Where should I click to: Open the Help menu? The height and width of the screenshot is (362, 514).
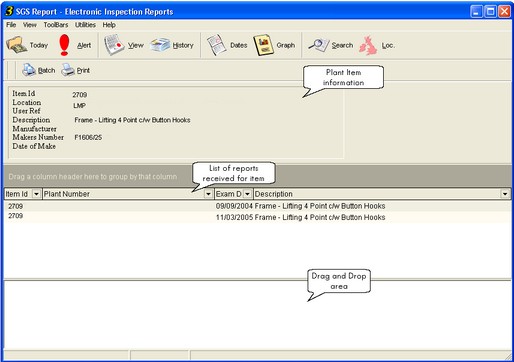pos(109,25)
